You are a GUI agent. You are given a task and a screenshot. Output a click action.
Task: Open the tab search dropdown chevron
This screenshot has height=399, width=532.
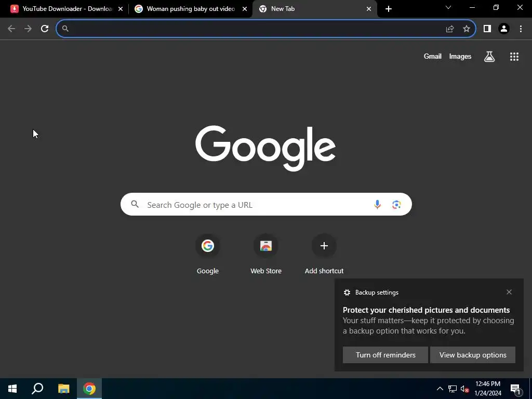(x=448, y=7)
